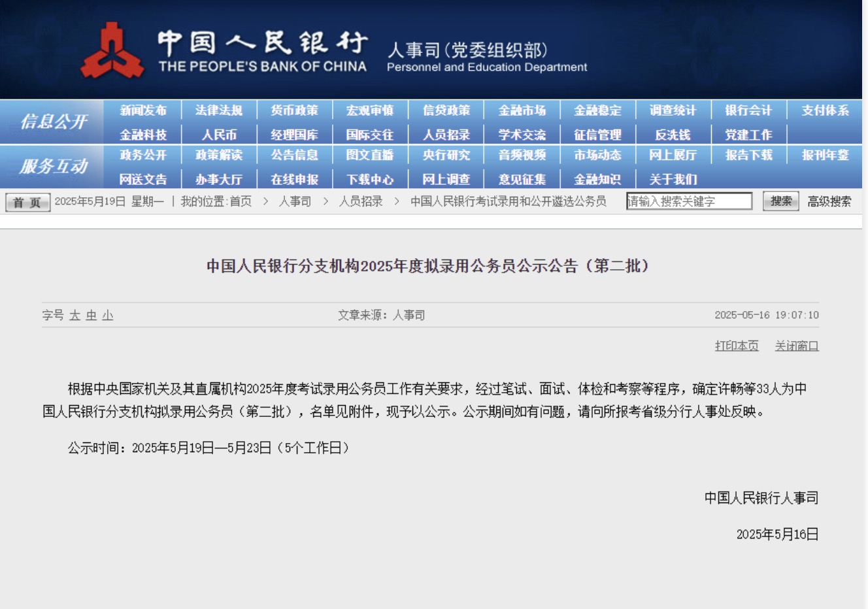This screenshot has height=609, width=868.
Task: Follow the 人员招录 breadcrumb link
Action: pos(361,201)
